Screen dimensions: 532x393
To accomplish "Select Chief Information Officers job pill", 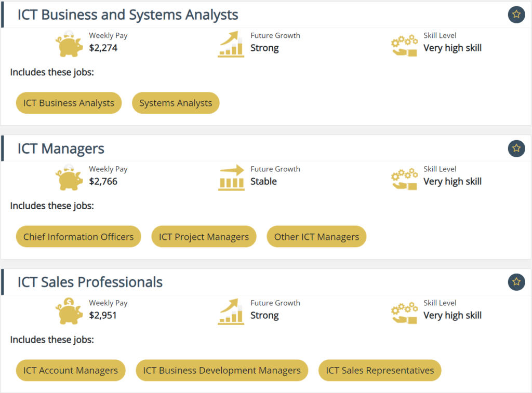I will (78, 237).
